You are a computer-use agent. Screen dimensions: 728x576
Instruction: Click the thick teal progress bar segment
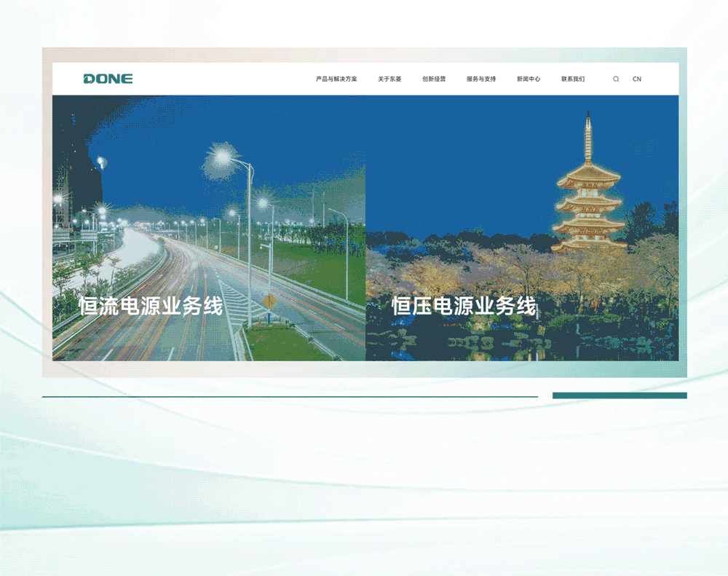pos(620,395)
